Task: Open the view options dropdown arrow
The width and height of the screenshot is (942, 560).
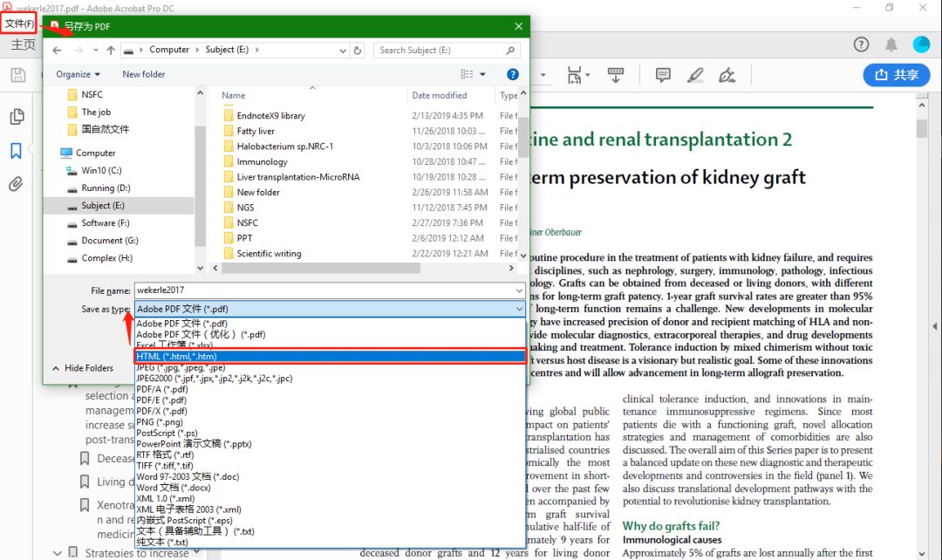Action: click(x=482, y=74)
